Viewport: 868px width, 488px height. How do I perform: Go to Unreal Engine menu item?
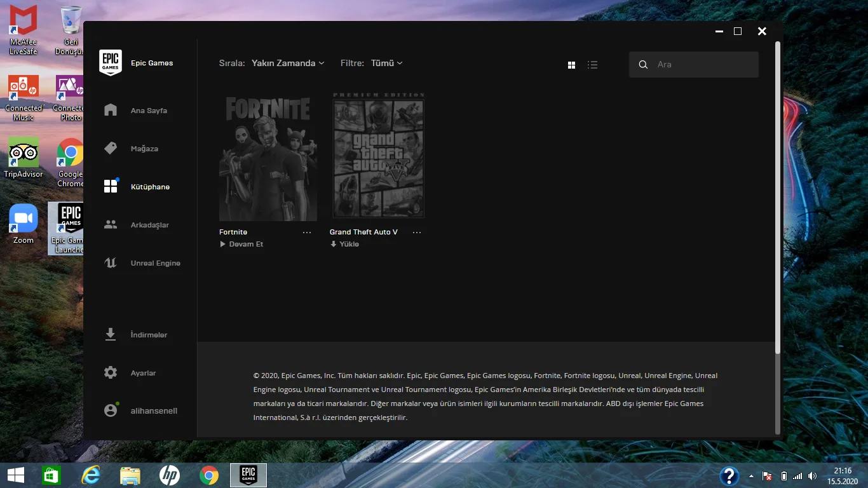pyautogui.click(x=156, y=263)
